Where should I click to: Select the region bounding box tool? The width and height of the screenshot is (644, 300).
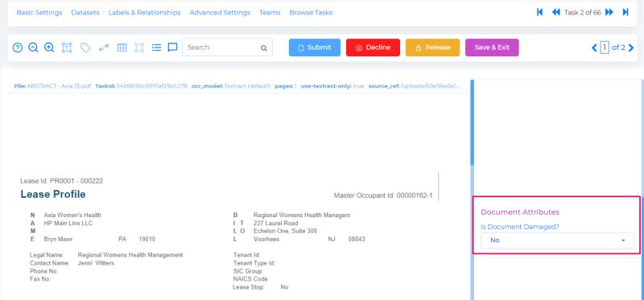(139, 47)
